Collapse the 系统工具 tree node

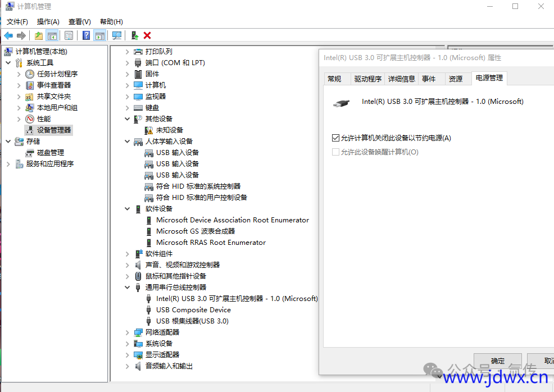(x=8, y=63)
